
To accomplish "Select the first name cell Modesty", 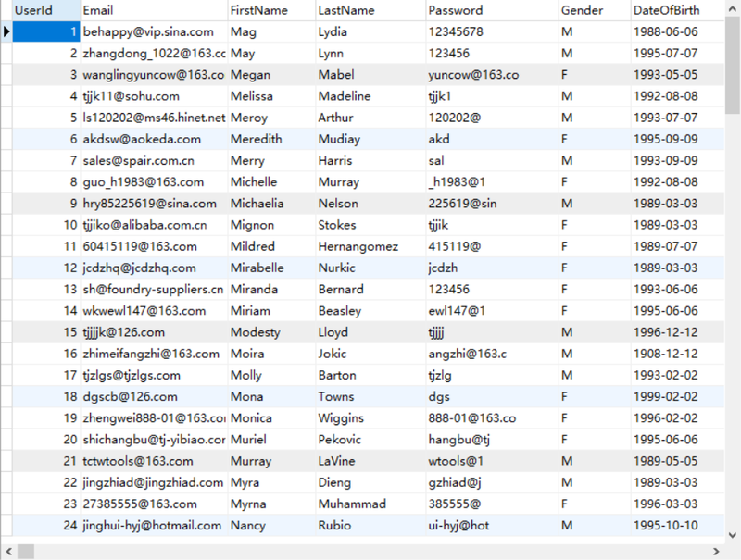I will (x=271, y=332).
